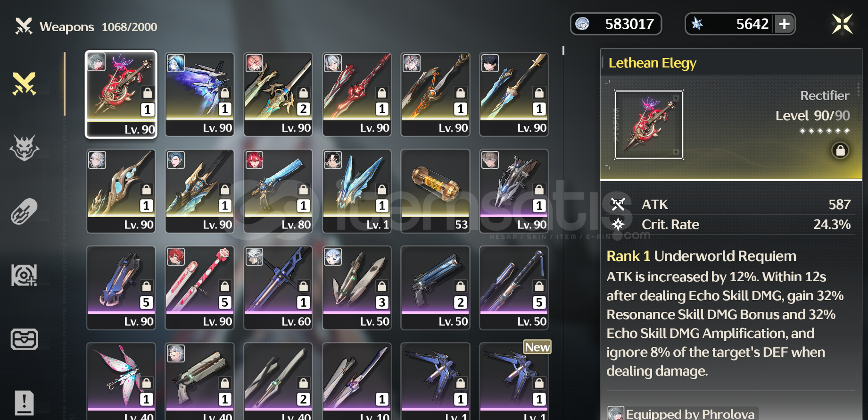Screen dimensions: 868x420
Task: Click the Astrite star currency icon
Action: point(697,24)
